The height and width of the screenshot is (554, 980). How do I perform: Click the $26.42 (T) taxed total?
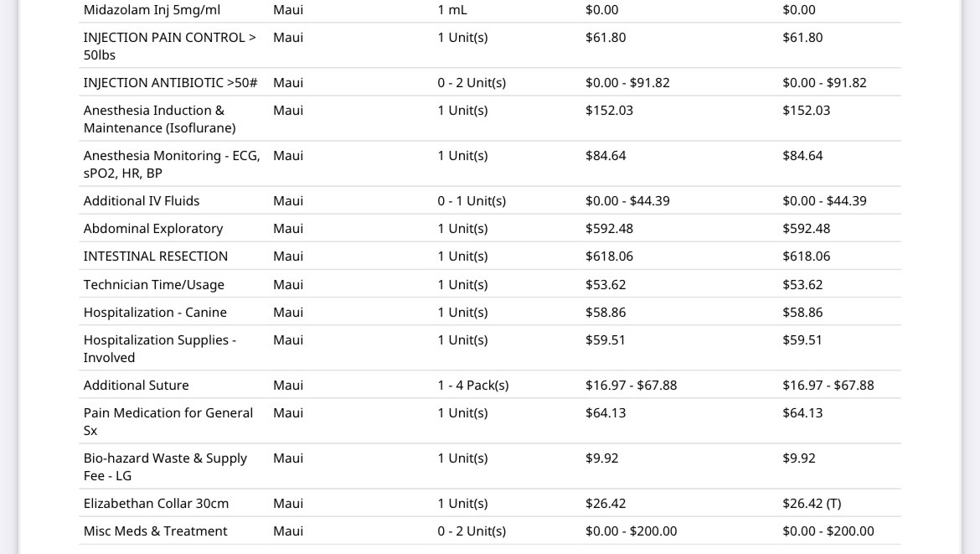812,504
